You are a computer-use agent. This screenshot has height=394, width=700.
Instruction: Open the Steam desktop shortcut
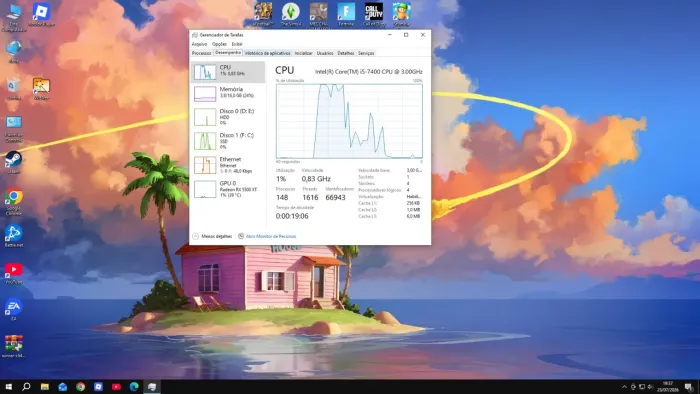[14, 162]
